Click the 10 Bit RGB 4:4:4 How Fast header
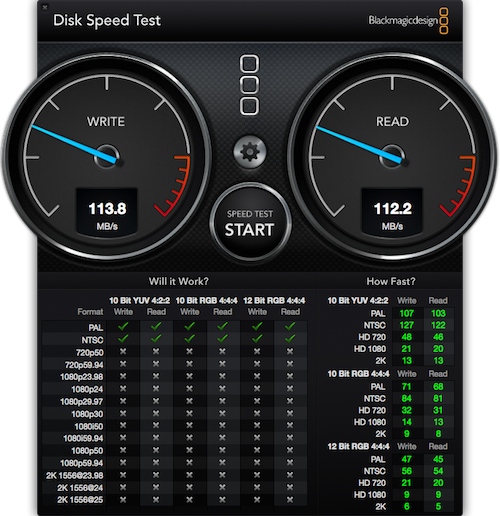This screenshot has width=500, height=516. [x=358, y=374]
